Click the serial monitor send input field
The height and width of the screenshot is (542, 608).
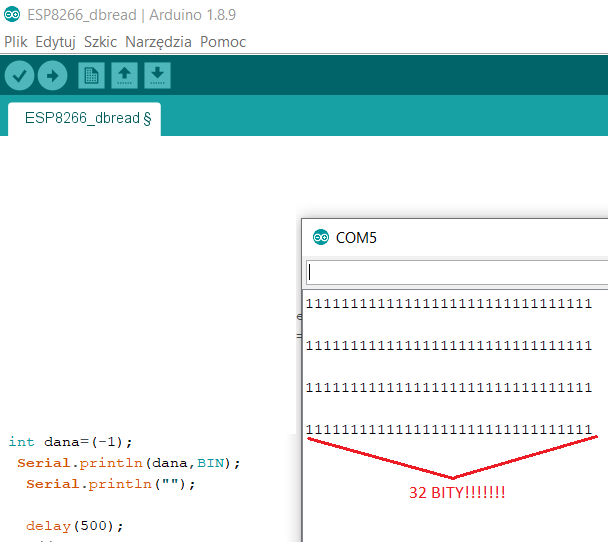coord(457,273)
